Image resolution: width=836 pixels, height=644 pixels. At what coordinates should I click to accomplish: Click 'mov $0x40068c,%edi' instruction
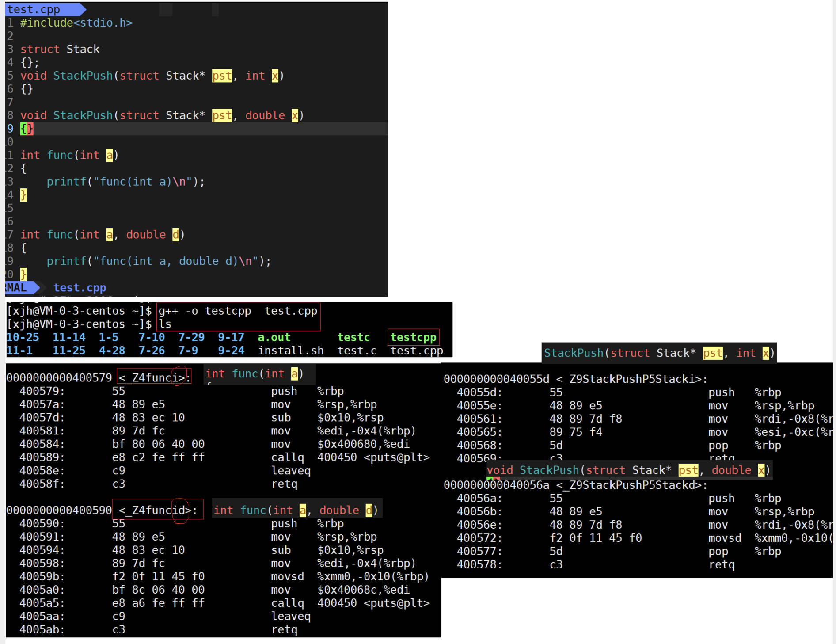click(341, 590)
